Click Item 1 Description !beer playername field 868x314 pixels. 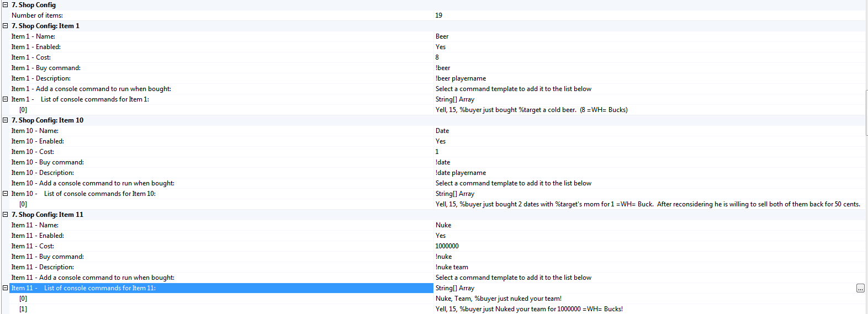point(461,78)
